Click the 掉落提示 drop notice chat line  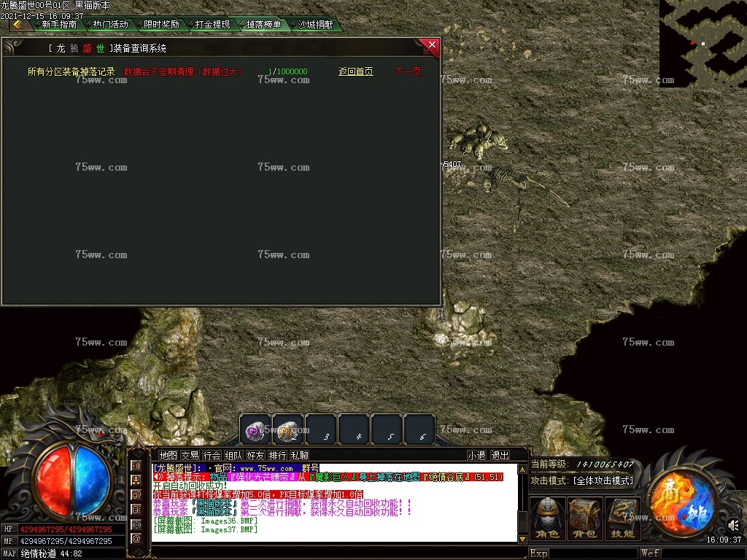click(x=328, y=477)
